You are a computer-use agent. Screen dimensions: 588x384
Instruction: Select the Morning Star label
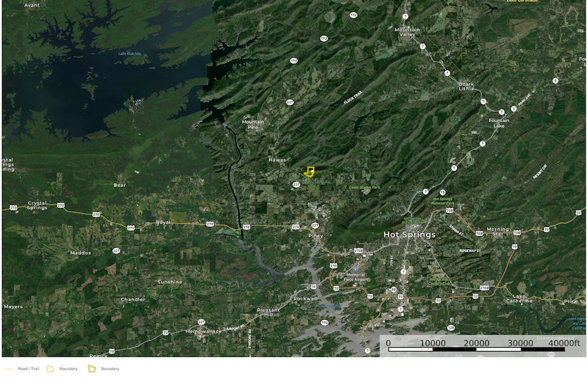click(497, 231)
